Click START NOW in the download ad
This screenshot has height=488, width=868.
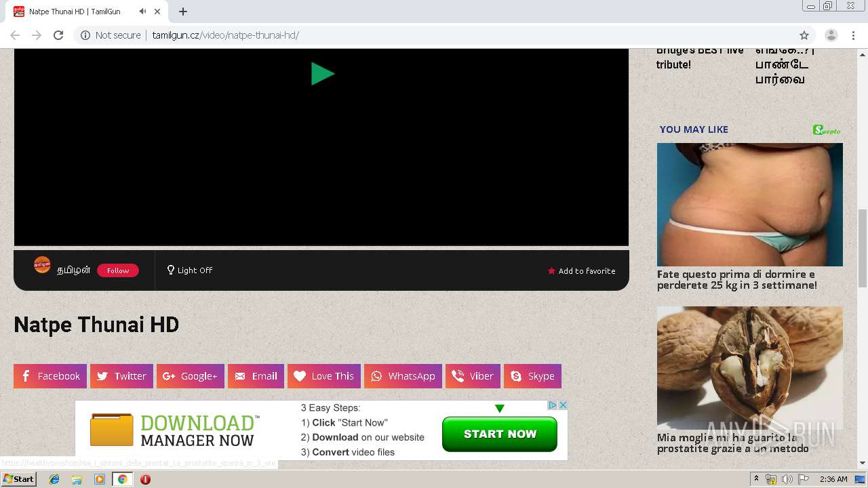500,434
